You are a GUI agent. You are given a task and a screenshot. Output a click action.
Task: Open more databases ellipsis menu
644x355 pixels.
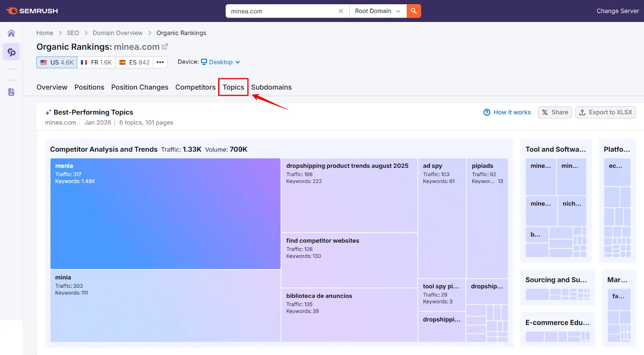160,62
